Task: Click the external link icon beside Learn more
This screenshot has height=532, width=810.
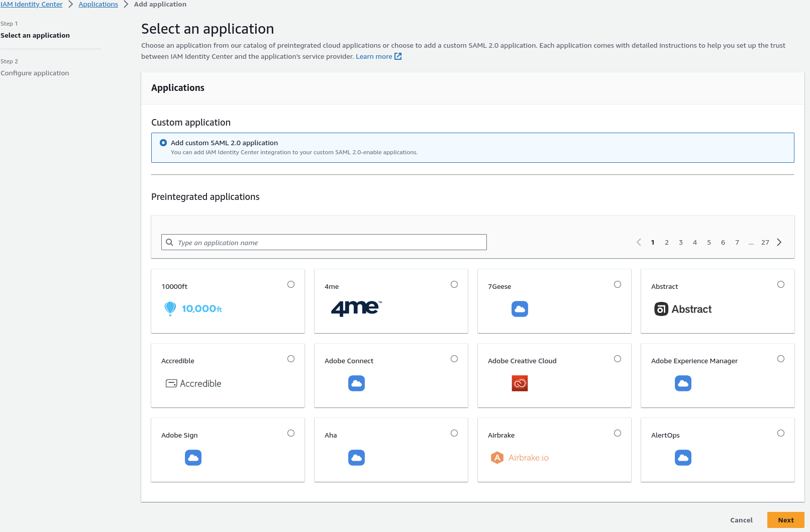Action: point(398,56)
